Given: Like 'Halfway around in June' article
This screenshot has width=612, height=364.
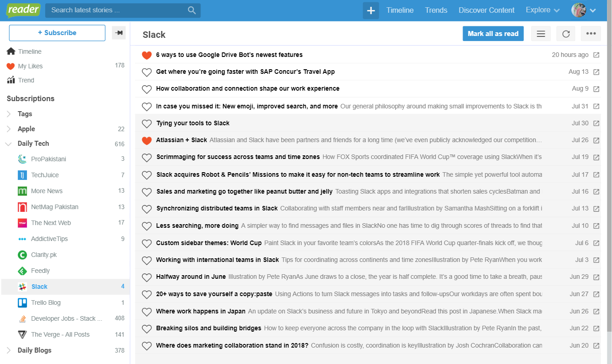Looking at the screenshot, I should pos(146,277).
